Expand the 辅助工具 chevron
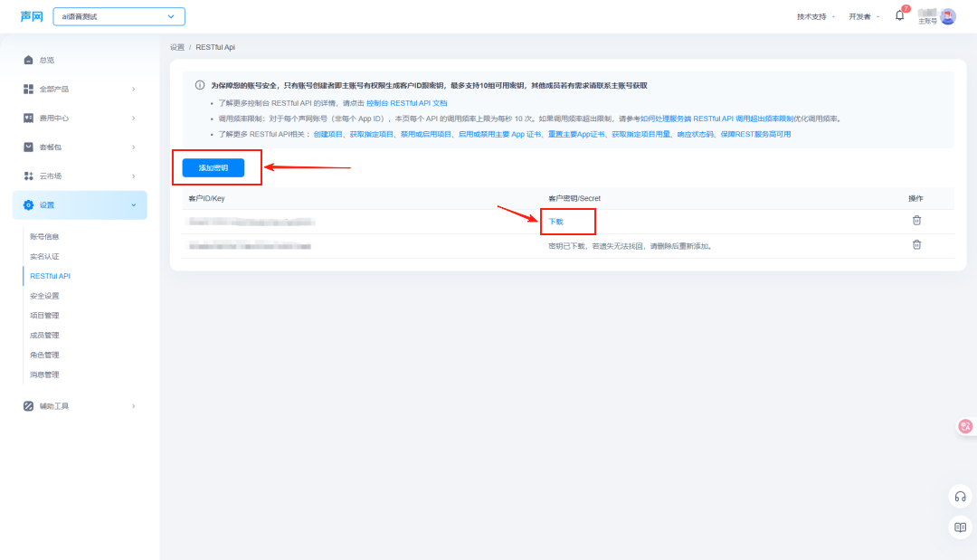 tap(133, 406)
